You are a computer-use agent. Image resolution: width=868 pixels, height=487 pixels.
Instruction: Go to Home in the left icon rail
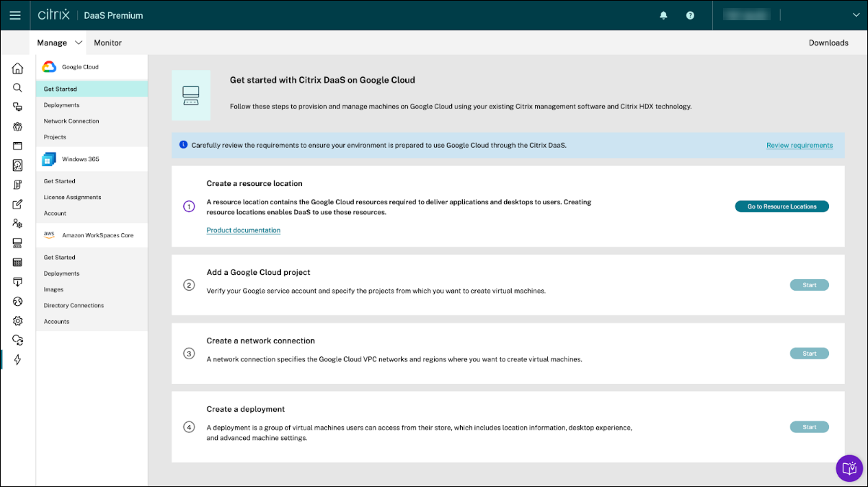pyautogui.click(x=18, y=69)
